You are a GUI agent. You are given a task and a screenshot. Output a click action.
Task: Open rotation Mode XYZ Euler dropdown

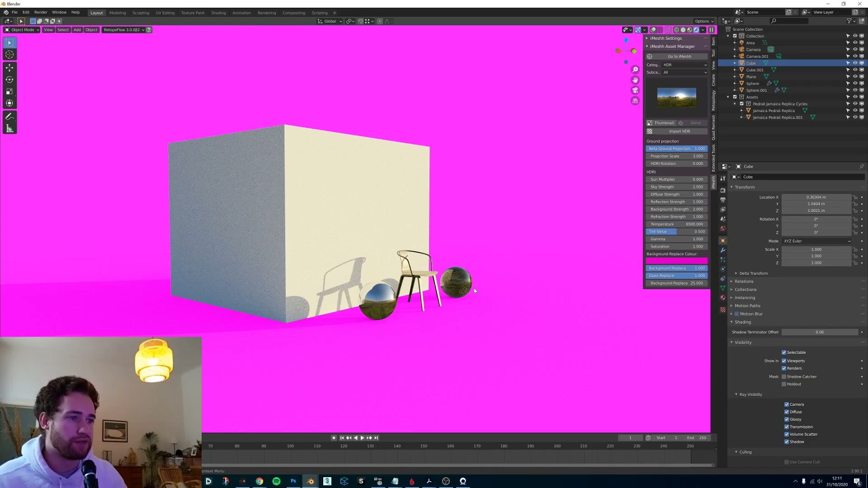click(x=817, y=241)
